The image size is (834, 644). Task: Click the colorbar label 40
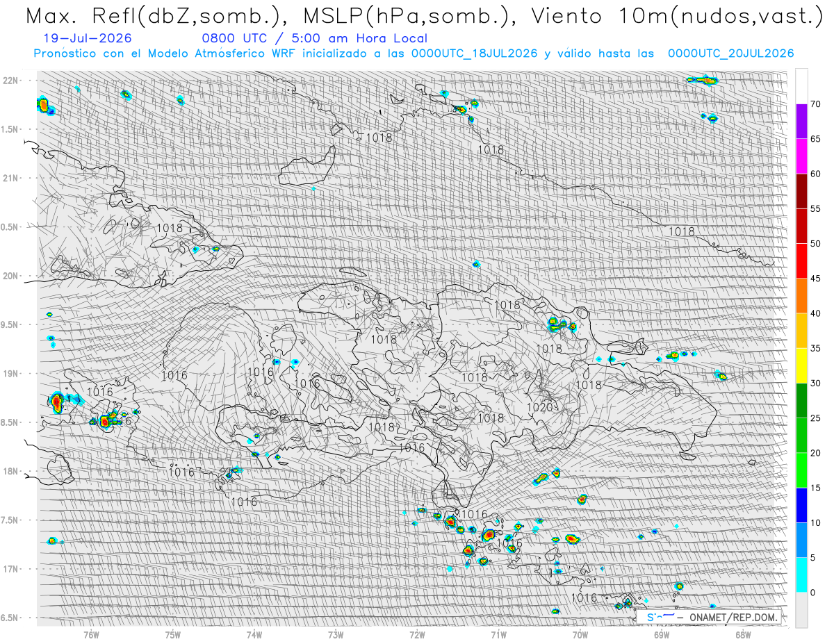coord(815,313)
